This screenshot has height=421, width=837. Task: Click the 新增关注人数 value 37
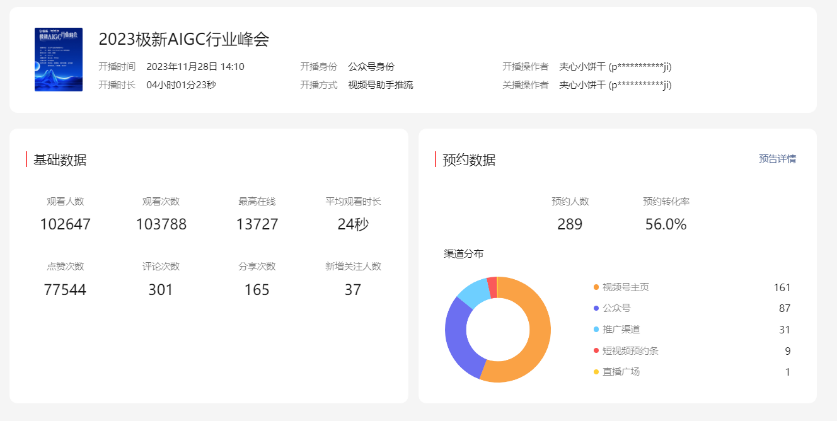[x=353, y=290]
